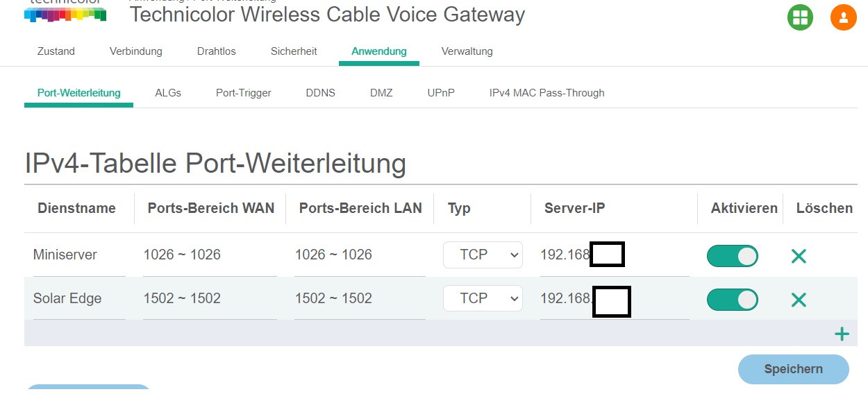Go to the Port-Trigger subtab

click(x=243, y=93)
